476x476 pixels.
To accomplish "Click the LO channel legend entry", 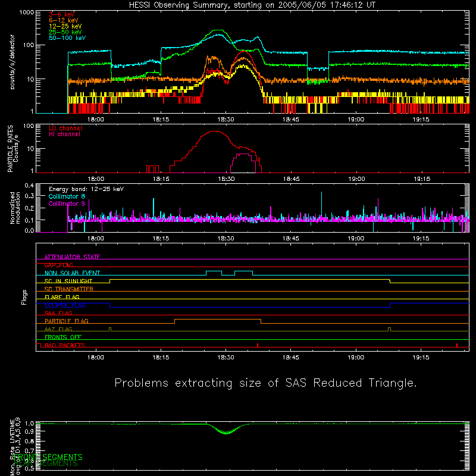I will 65,128.
